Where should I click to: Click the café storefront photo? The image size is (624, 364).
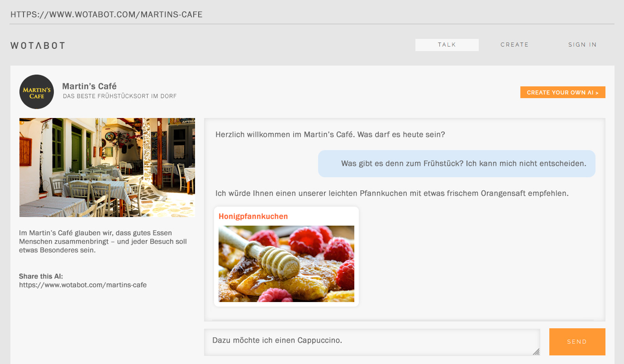click(107, 167)
